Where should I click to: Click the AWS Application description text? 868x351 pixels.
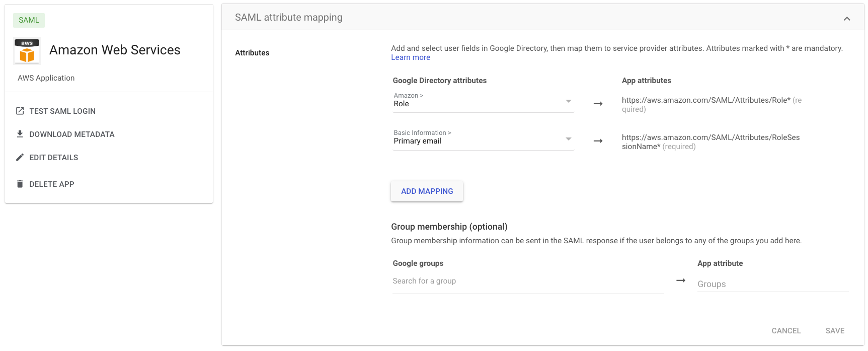[x=46, y=78]
